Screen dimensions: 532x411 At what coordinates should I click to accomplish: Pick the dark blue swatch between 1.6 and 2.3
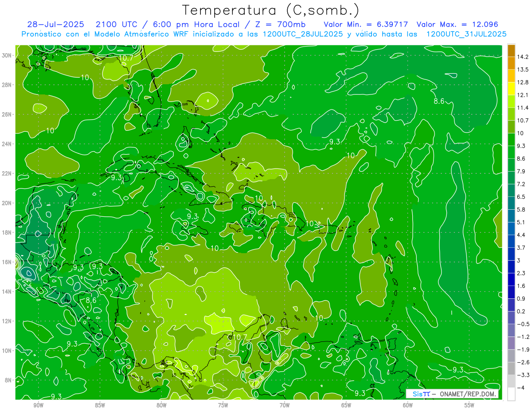(x=511, y=280)
